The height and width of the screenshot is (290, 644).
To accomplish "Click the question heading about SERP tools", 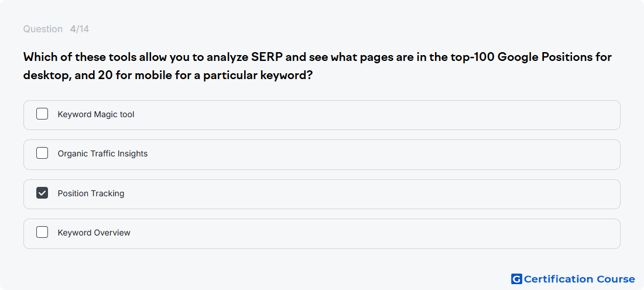I will pyautogui.click(x=317, y=66).
